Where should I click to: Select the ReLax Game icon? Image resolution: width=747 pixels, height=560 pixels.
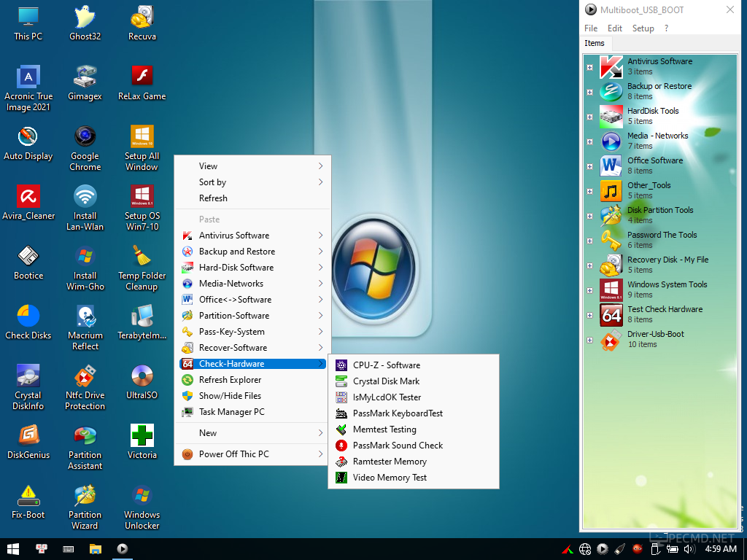[x=142, y=83]
